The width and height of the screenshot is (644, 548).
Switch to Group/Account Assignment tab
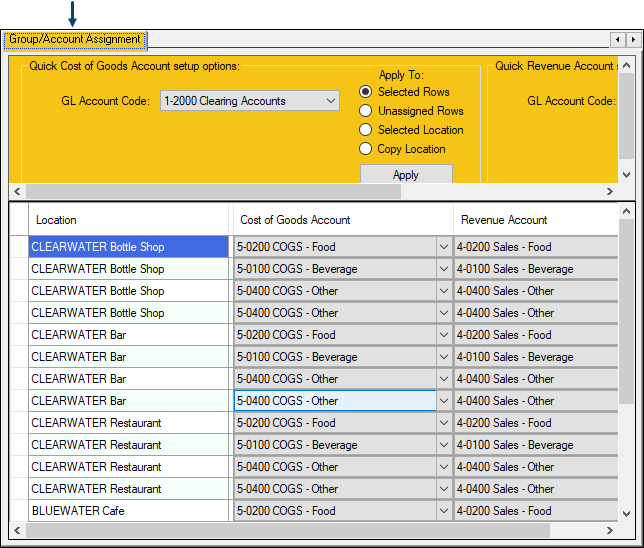(x=75, y=40)
